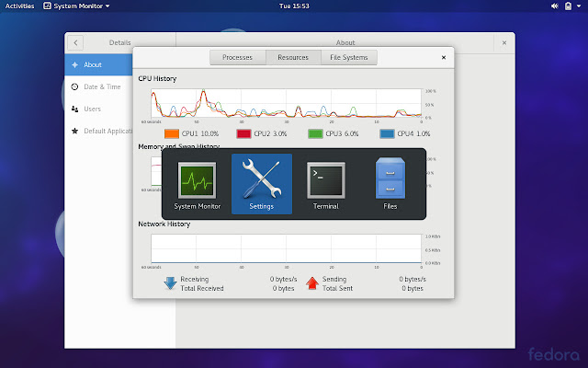Click the Users people icon
This screenshot has width=588, height=368.
point(75,109)
